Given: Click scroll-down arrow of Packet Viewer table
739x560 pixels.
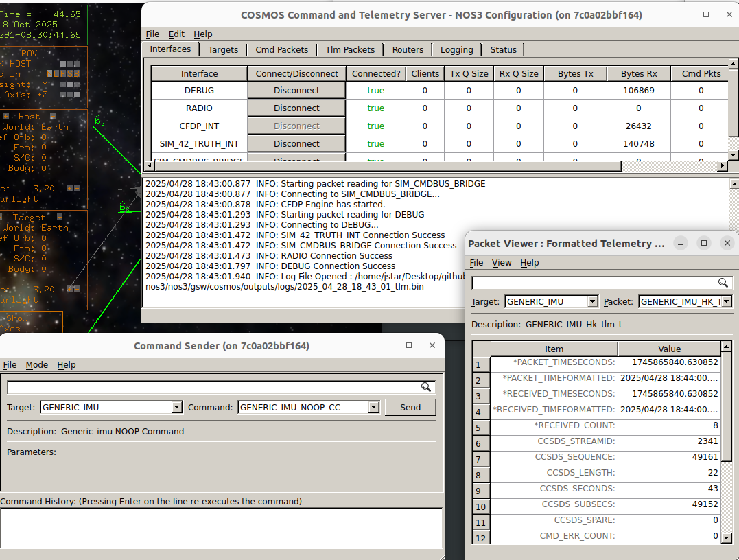Looking at the screenshot, I should [726, 537].
